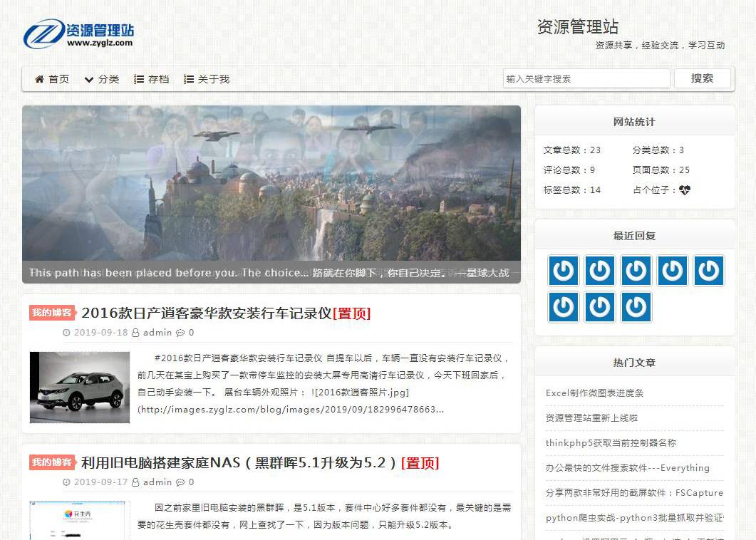Click the 2019-09-17 post date
Viewport: 756px width, 540px height.
coord(100,482)
